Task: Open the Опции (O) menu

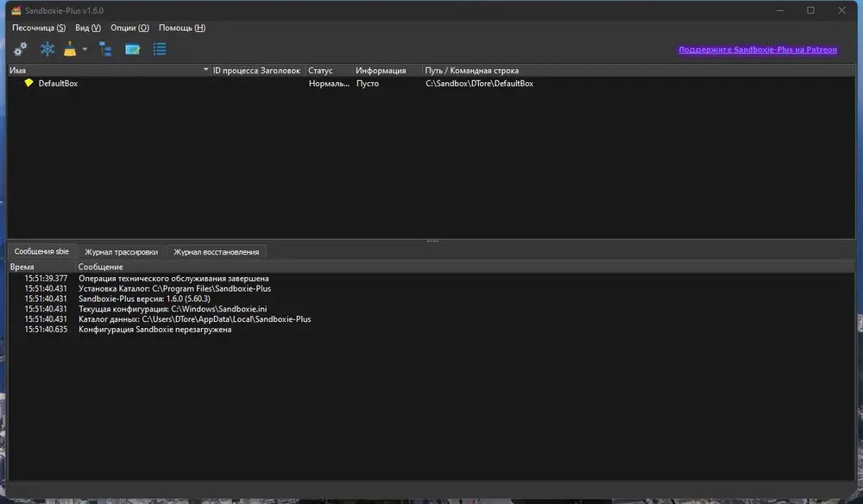Action: pyautogui.click(x=129, y=28)
